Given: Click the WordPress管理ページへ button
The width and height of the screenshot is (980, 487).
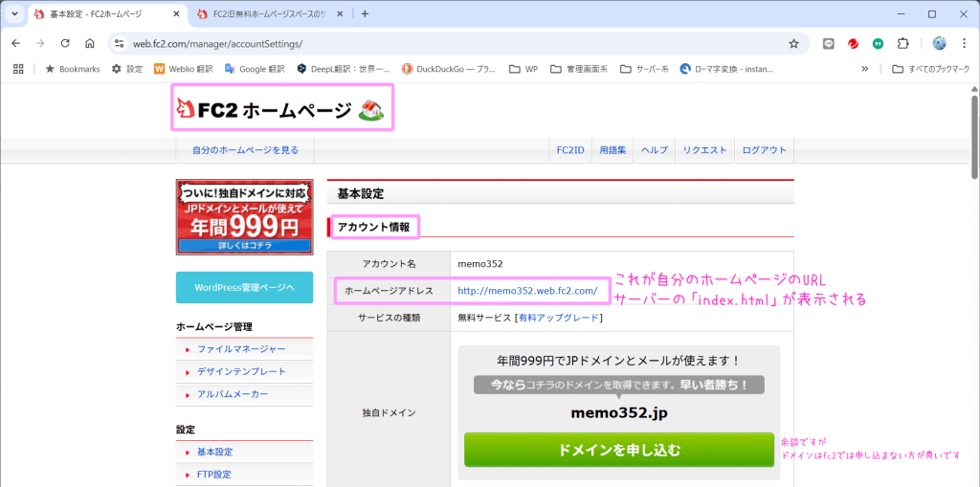Looking at the screenshot, I should tap(244, 288).
